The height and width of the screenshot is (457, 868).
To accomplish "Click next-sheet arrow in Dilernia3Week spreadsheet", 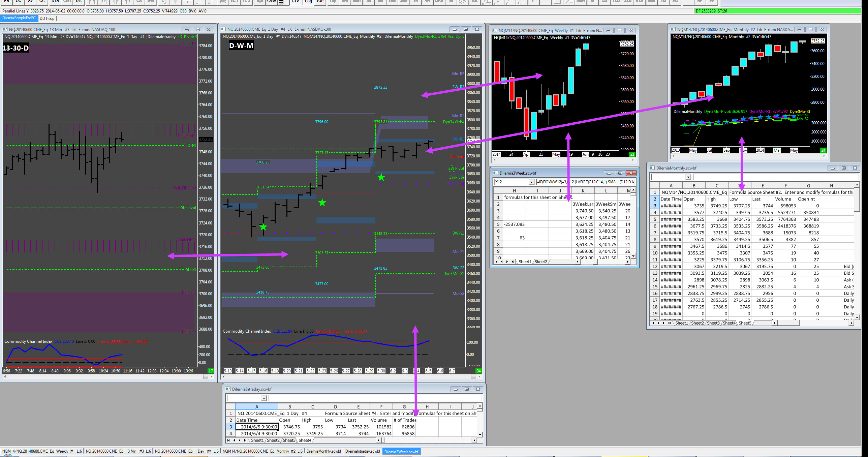I will 507,262.
